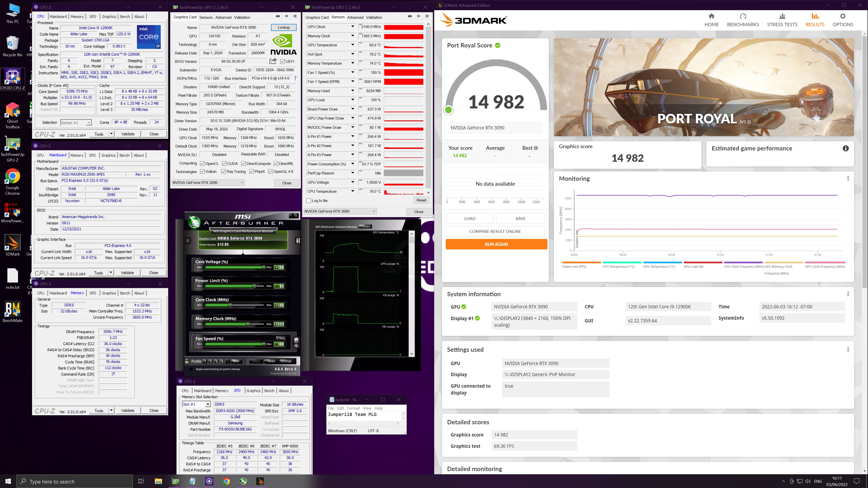Open 3DMark OPTIONS gear icon
This screenshot has height=488, width=868.
(x=842, y=16)
